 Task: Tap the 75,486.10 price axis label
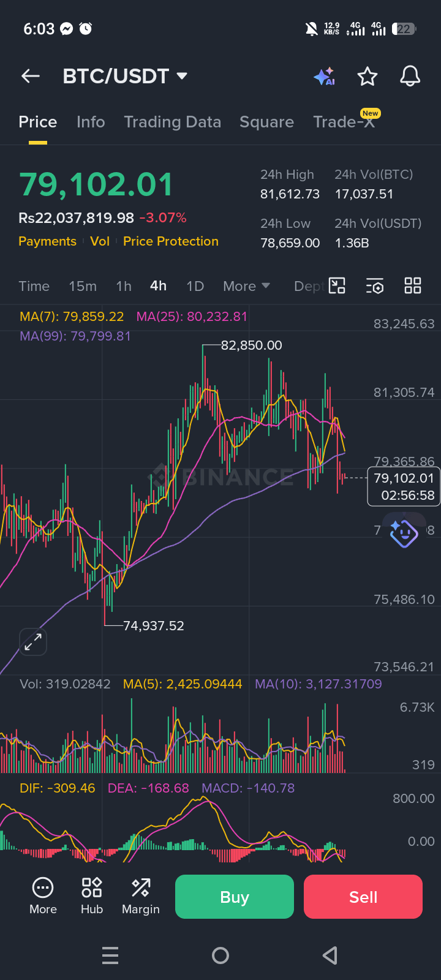[404, 600]
